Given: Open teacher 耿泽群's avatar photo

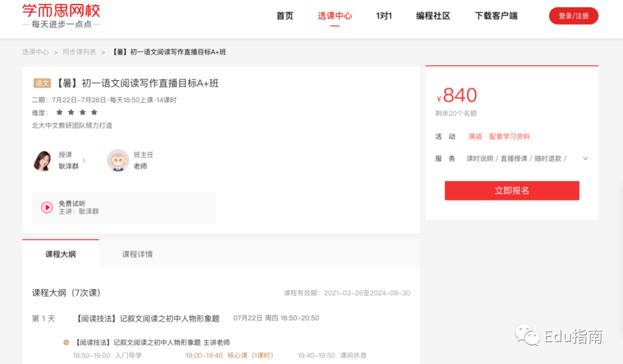Looking at the screenshot, I should tap(43, 160).
